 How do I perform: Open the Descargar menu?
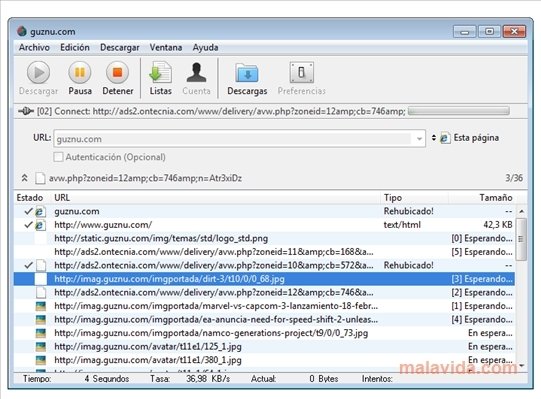point(120,47)
